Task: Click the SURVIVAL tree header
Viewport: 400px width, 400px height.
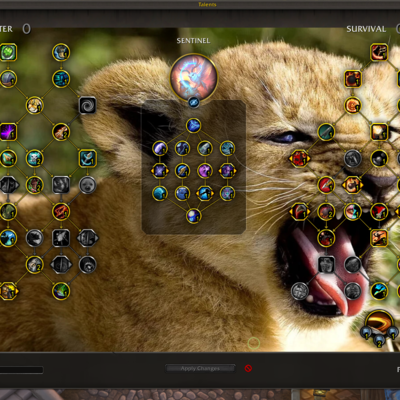Action: pos(366,29)
